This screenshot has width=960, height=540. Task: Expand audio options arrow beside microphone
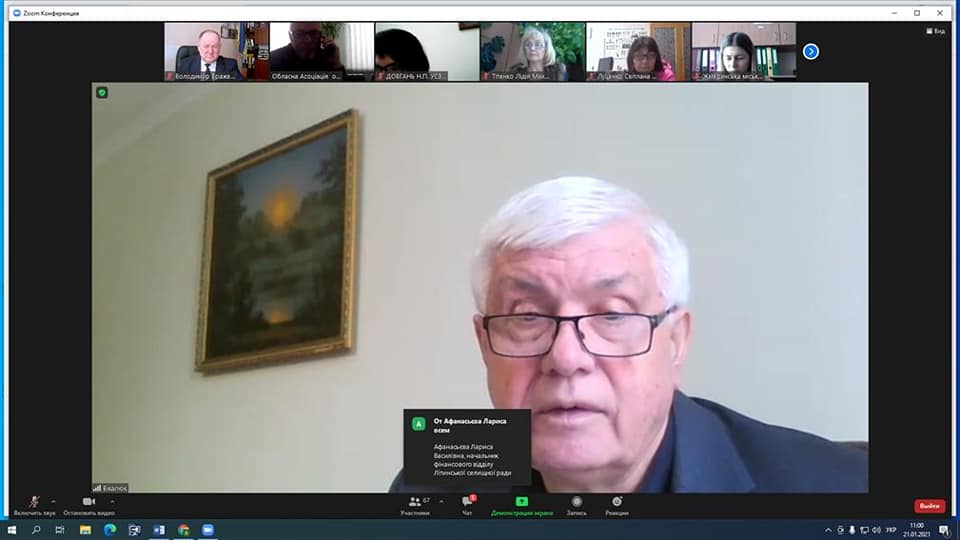tap(53, 501)
